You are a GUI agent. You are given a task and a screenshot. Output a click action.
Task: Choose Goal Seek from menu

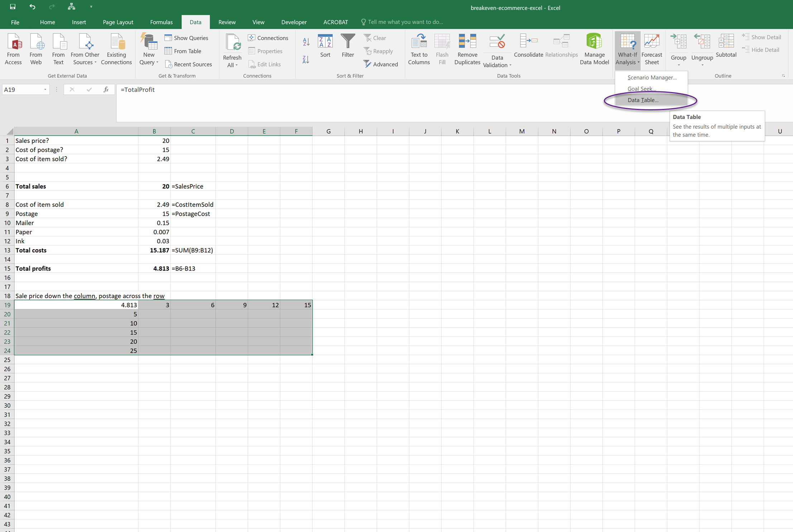coord(641,88)
